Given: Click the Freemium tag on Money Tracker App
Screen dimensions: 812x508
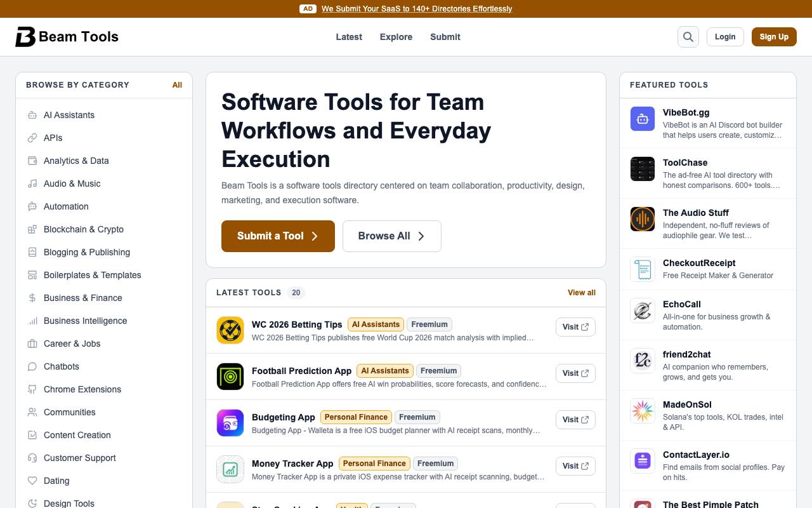Looking at the screenshot, I should point(435,464).
